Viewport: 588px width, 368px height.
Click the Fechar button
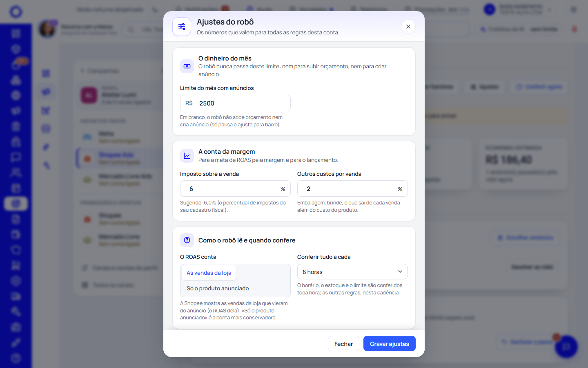coord(343,344)
